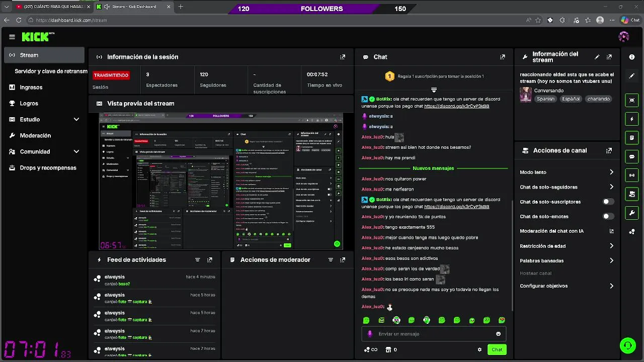This screenshot has width=644, height=362.
Task: Click the green headset support button
Action: click(x=627, y=345)
